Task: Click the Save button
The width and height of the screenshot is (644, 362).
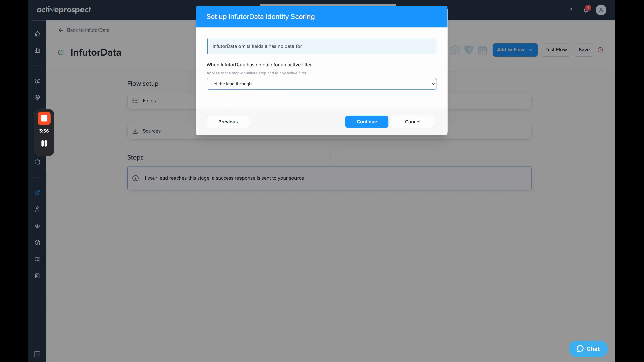Action: pyautogui.click(x=584, y=50)
